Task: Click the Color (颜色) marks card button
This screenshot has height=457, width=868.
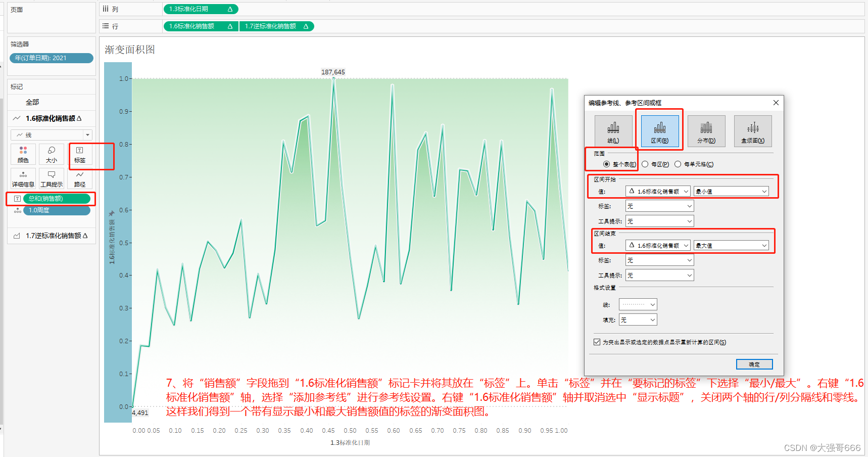Action: coord(23,154)
